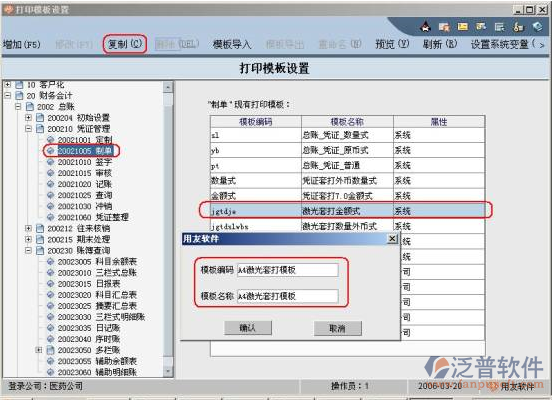The image size is (554, 400).
Task: Collapse the 200230 账簿查询 tree node
Action: click(29, 250)
